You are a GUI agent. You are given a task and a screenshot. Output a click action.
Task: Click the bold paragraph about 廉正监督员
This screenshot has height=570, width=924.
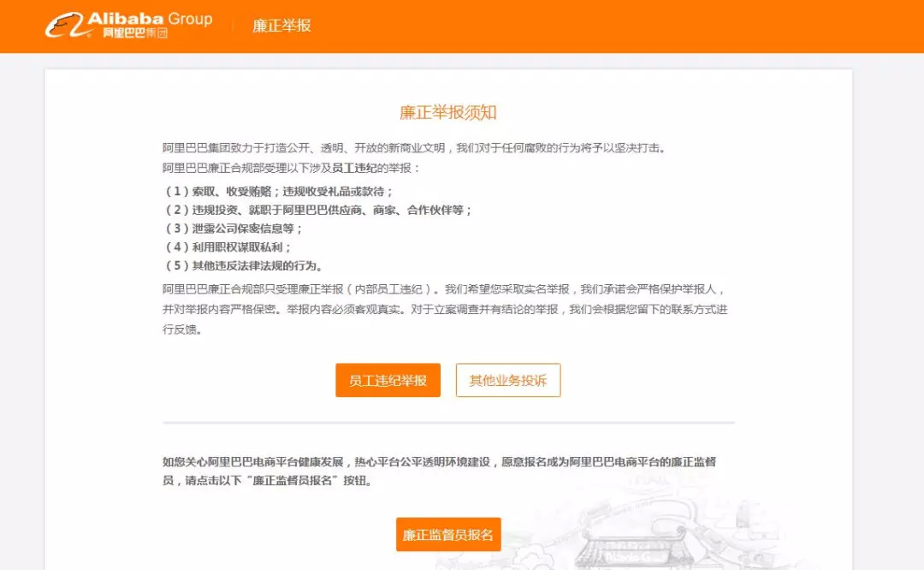439,471
